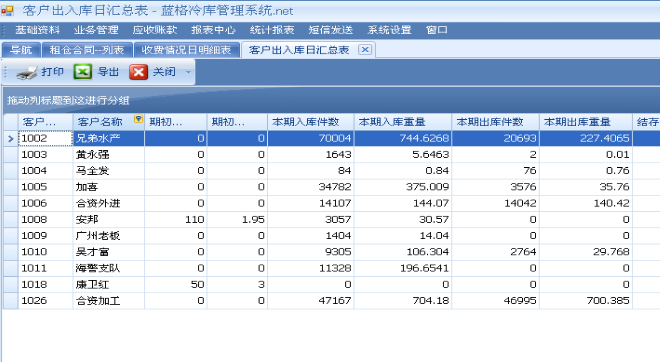Click the green Excel export icon

click(x=82, y=72)
